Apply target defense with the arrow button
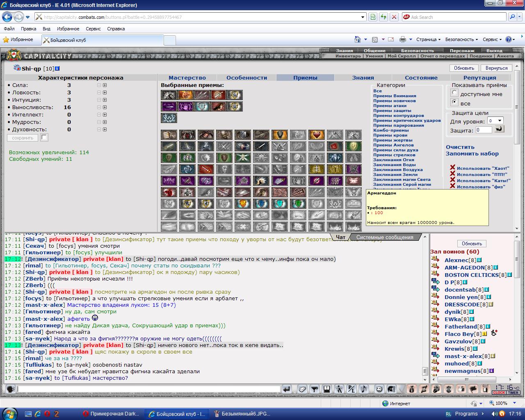 click(499, 129)
